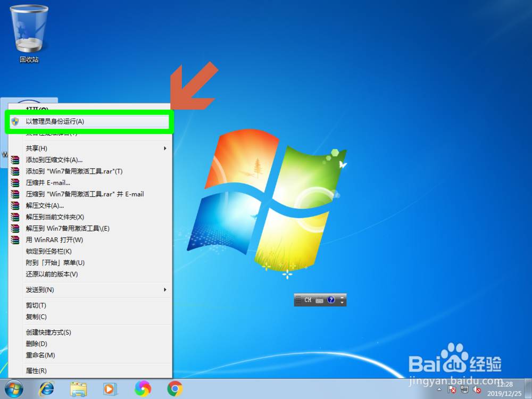
Task: Click WinRAR icon beside 添加到 Win7备用激活工具.rar
Action: point(15,171)
